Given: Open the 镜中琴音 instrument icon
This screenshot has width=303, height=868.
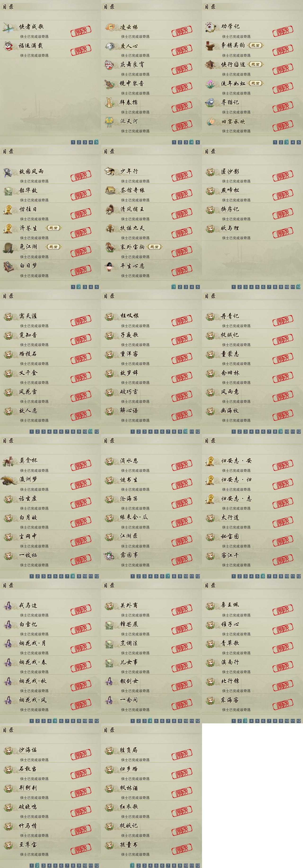Looking at the screenshot, I should click(110, 84).
